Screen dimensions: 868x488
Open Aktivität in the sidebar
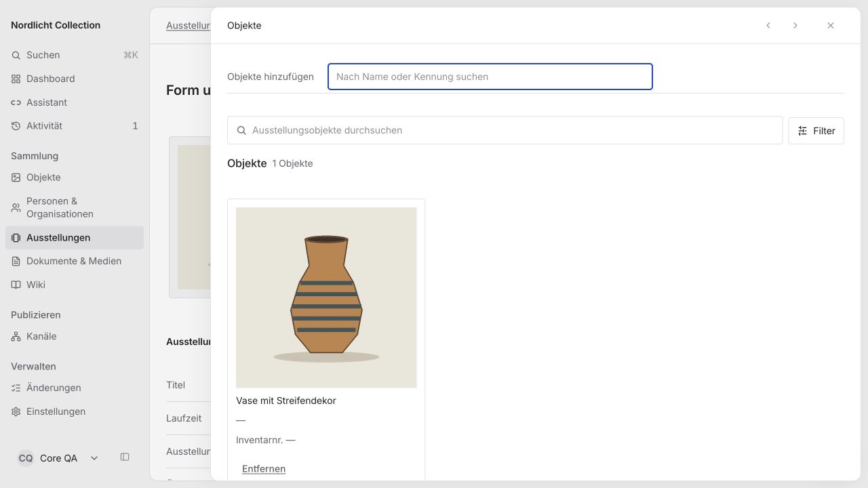click(75, 126)
